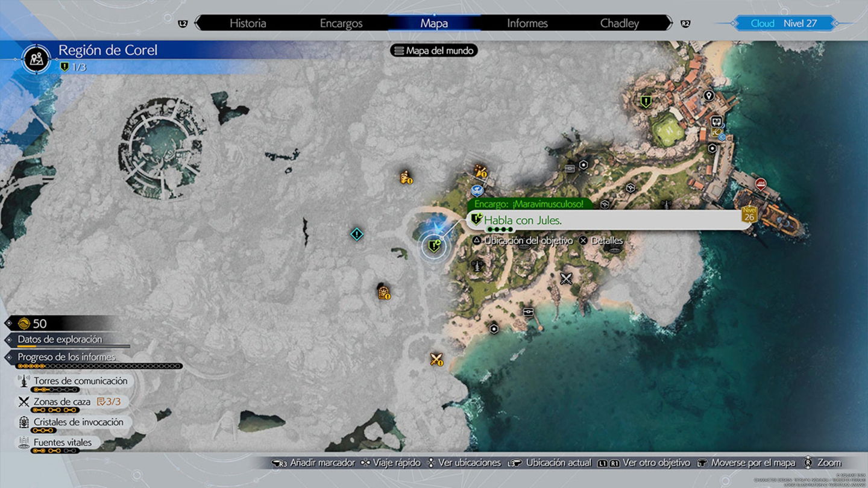Click the Progreso de los informes label
Viewport: 868px width, 488px height.
point(66,357)
